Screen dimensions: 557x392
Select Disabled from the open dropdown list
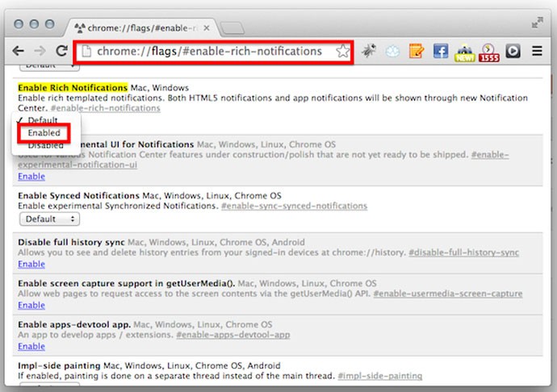(x=45, y=145)
